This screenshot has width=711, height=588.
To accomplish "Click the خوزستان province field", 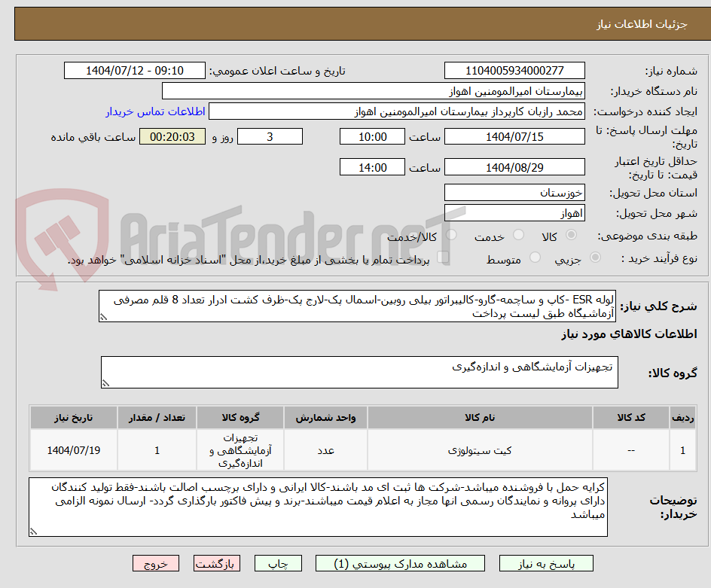I will click(514, 192).
